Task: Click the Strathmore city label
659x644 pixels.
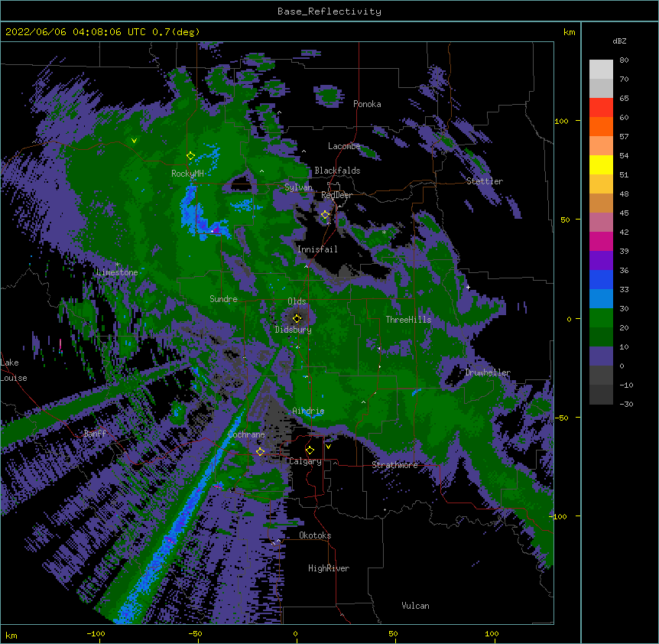Action: point(394,464)
